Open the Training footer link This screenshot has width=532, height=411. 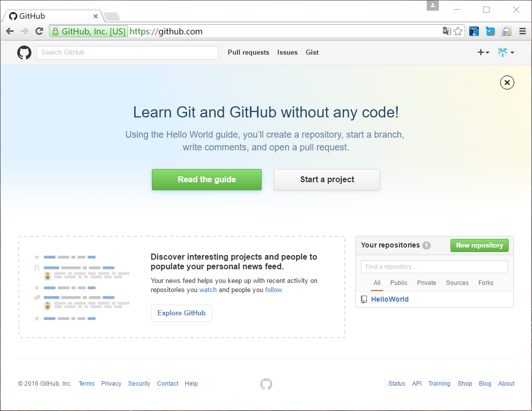(439, 384)
